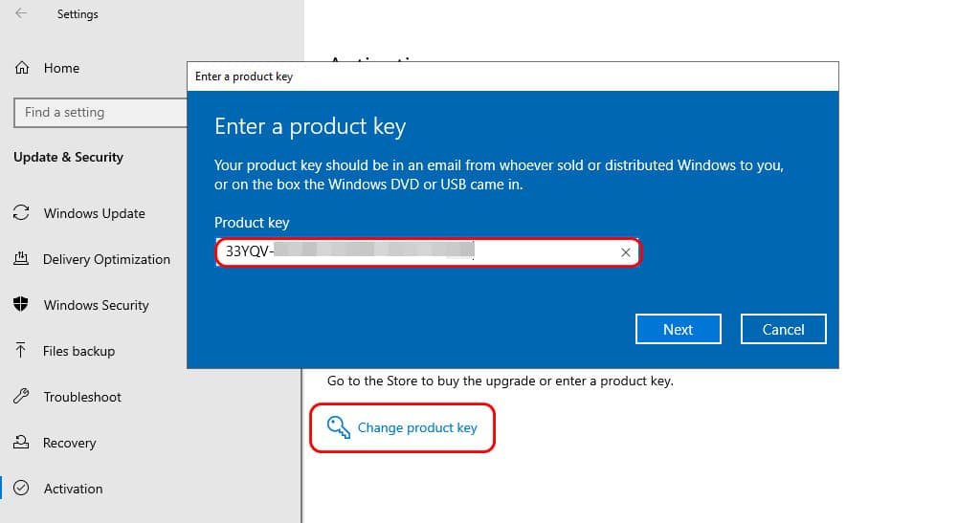The width and height of the screenshot is (980, 523).
Task: Open Windows Security page
Action: tap(97, 305)
